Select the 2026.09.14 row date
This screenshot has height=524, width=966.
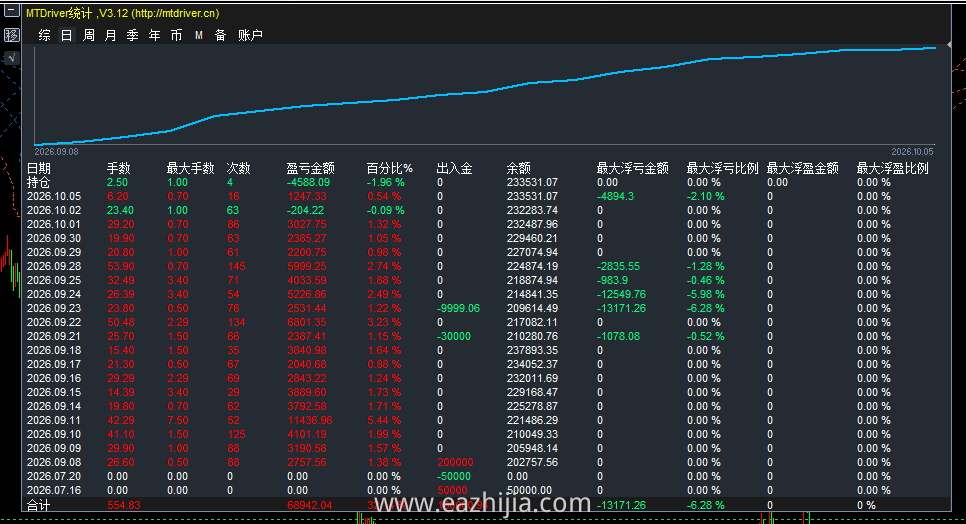54,406
